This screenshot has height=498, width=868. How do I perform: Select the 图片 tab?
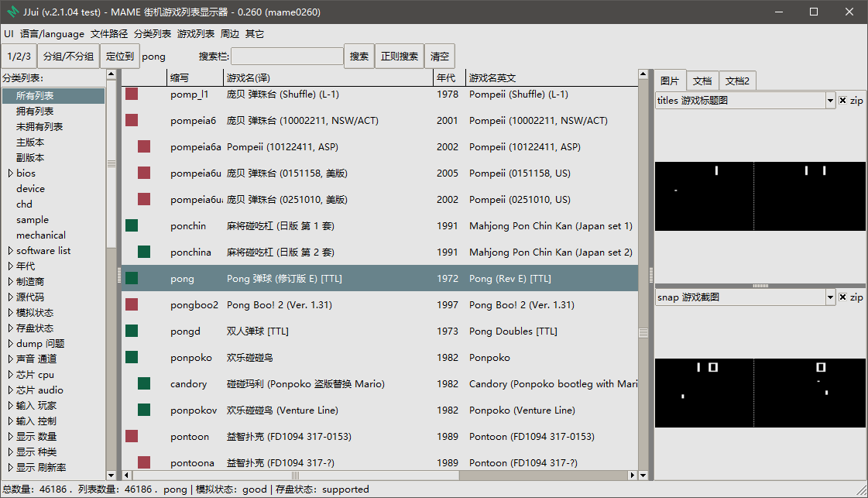click(670, 81)
